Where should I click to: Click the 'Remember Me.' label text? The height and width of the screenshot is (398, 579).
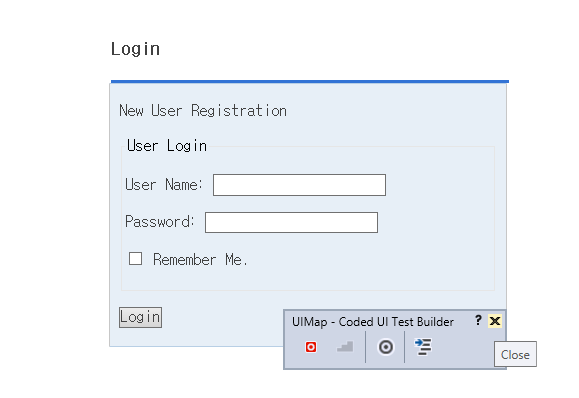200,260
